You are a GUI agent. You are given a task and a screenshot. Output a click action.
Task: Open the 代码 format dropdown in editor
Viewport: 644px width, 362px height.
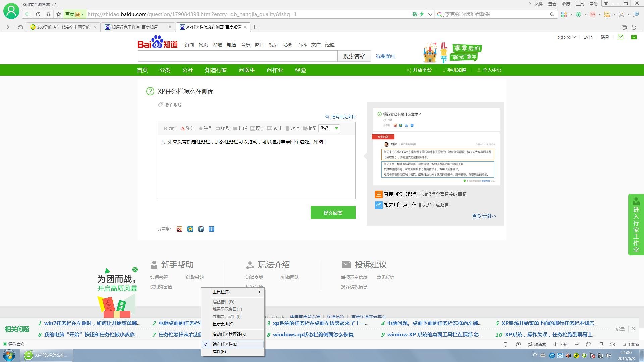[328, 128]
